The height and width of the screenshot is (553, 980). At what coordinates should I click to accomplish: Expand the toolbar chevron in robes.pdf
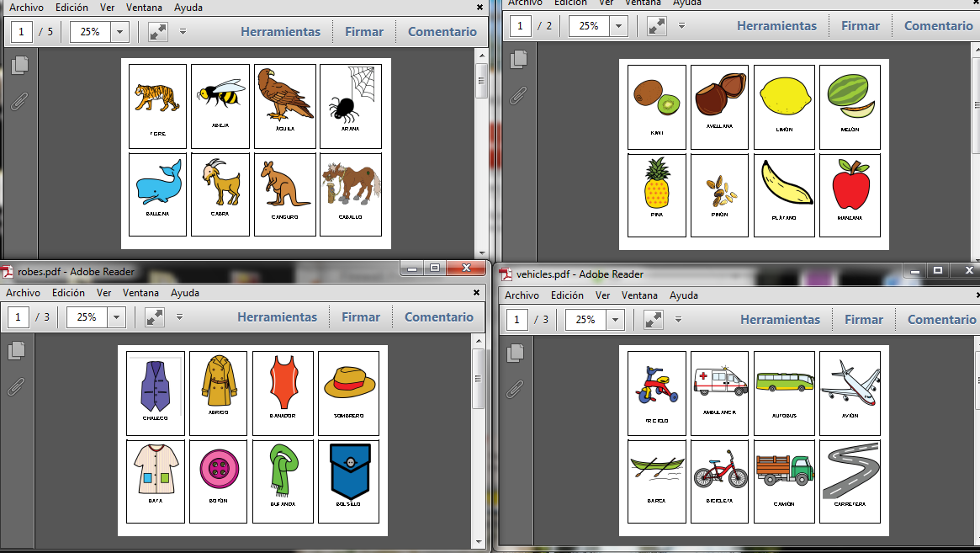pyautogui.click(x=179, y=317)
